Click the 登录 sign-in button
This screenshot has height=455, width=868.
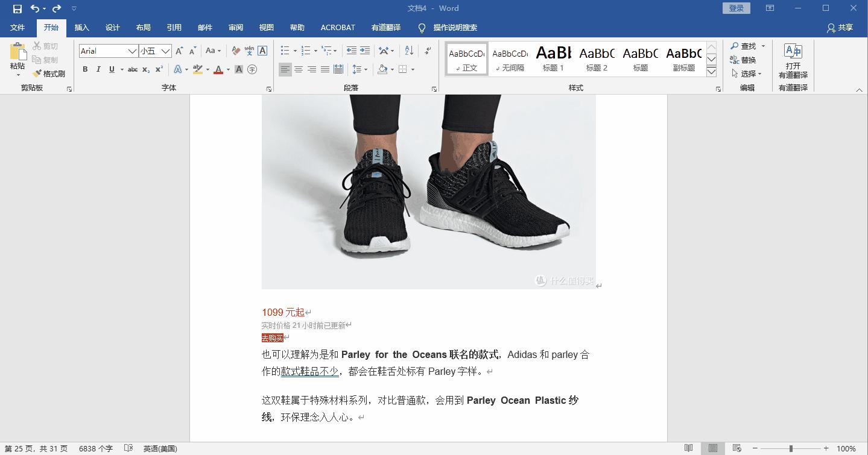pyautogui.click(x=735, y=8)
